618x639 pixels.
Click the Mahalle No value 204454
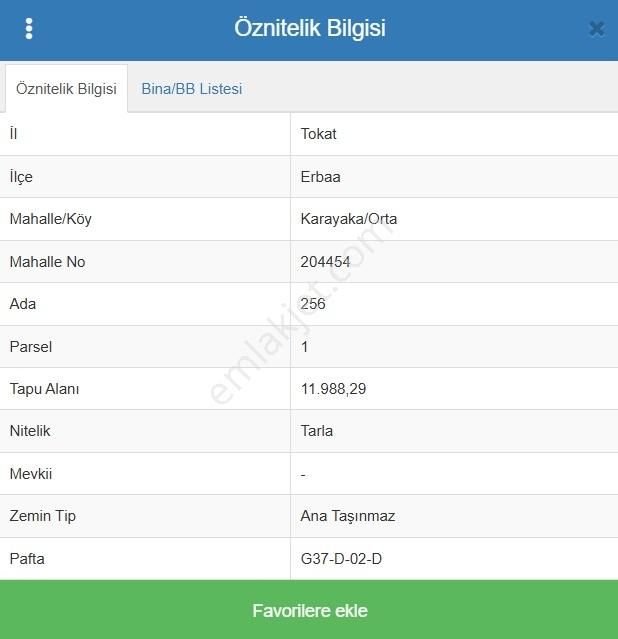(325, 262)
